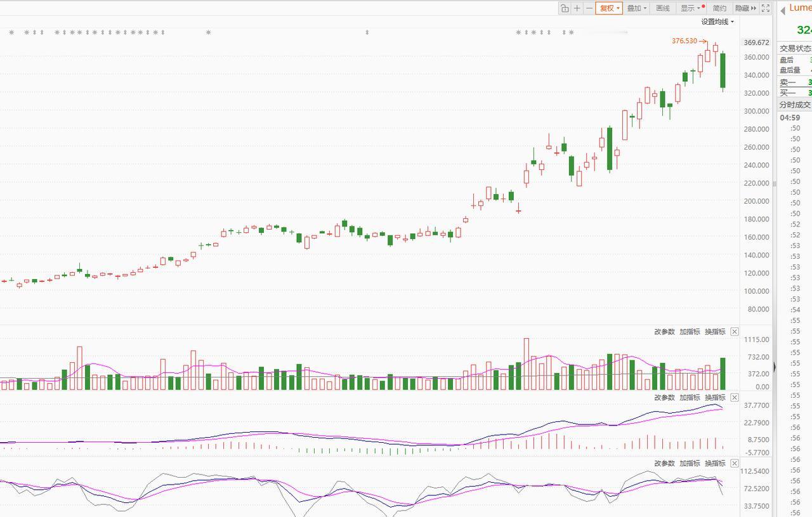
Task: Click 改参数 in the volume panel
Action: [x=665, y=332]
